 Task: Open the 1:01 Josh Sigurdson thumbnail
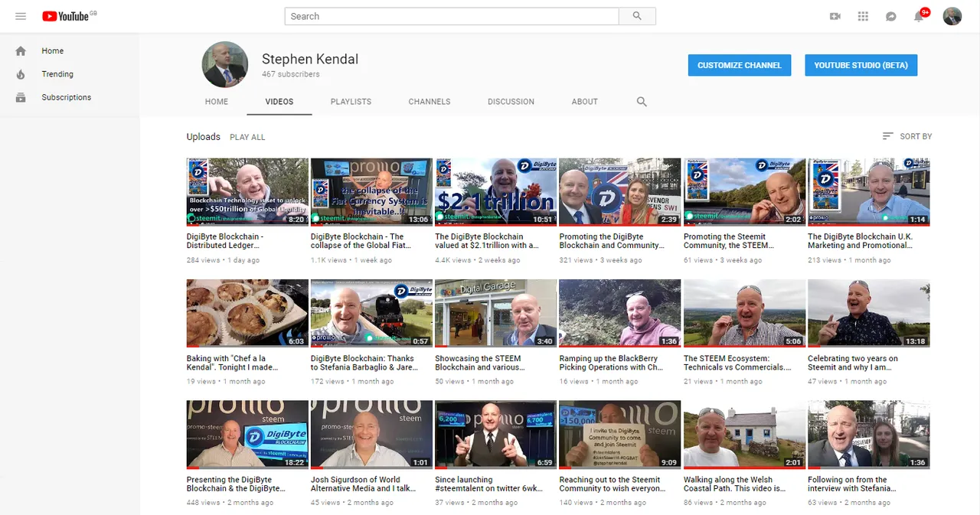click(x=371, y=435)
